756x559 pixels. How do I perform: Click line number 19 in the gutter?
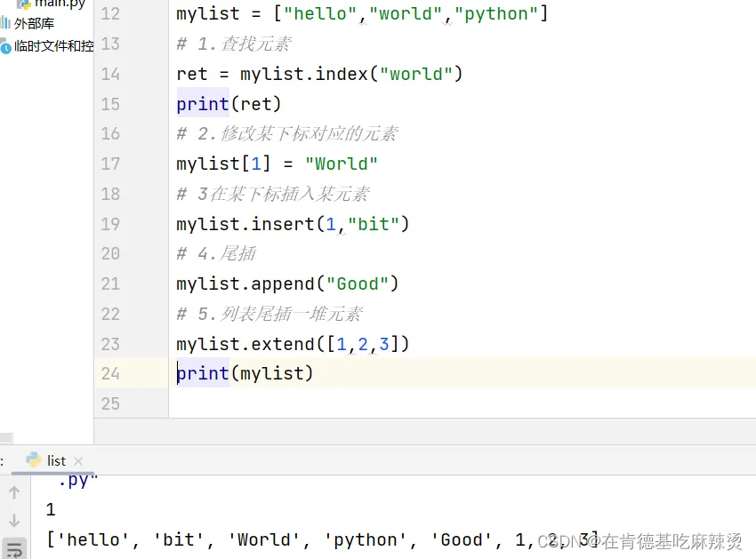tap(110, 224)
